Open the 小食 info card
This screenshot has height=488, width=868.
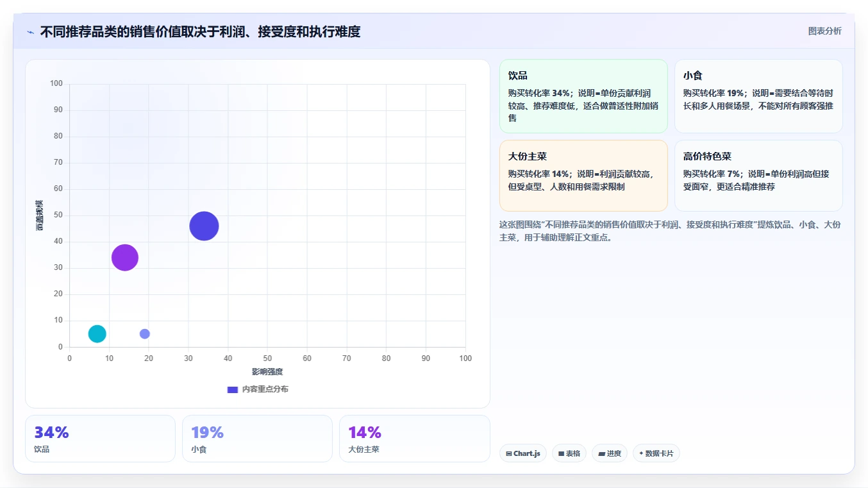point(758,96)
